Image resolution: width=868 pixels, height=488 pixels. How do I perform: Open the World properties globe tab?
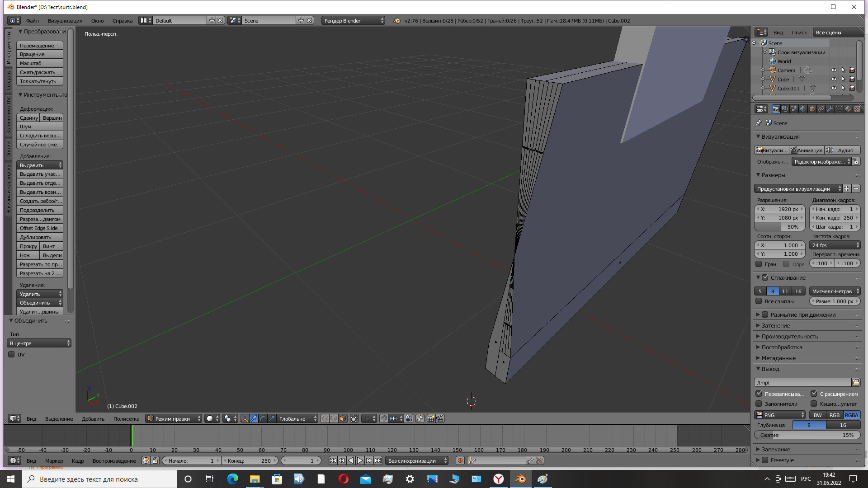coord(803,109)
